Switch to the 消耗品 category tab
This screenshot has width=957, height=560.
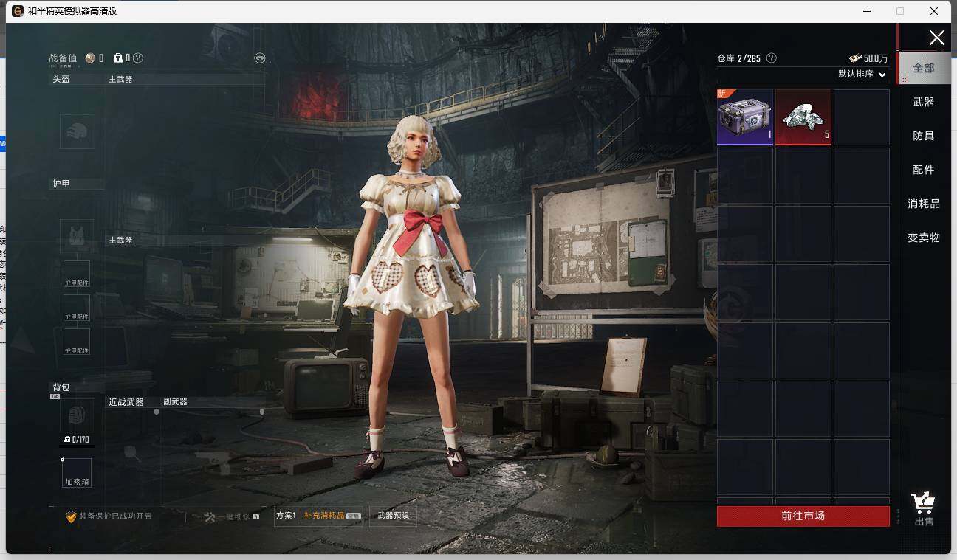(x=924, y=204)
